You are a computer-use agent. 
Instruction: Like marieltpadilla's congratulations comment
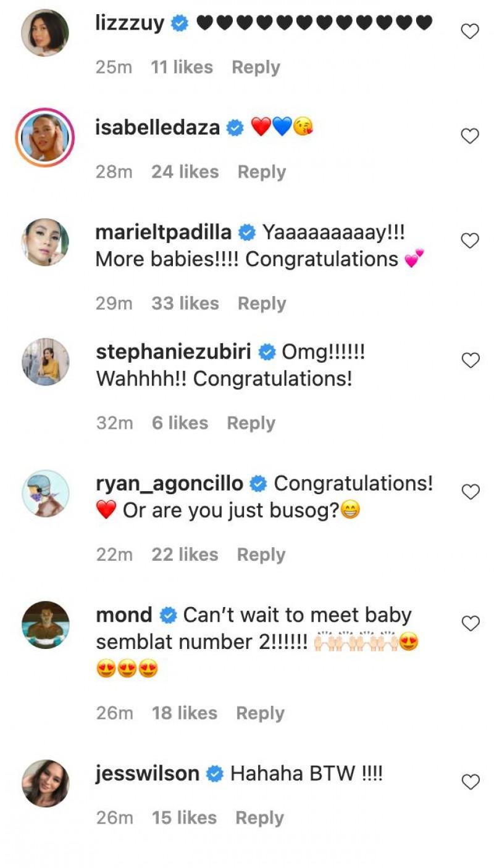470,241
